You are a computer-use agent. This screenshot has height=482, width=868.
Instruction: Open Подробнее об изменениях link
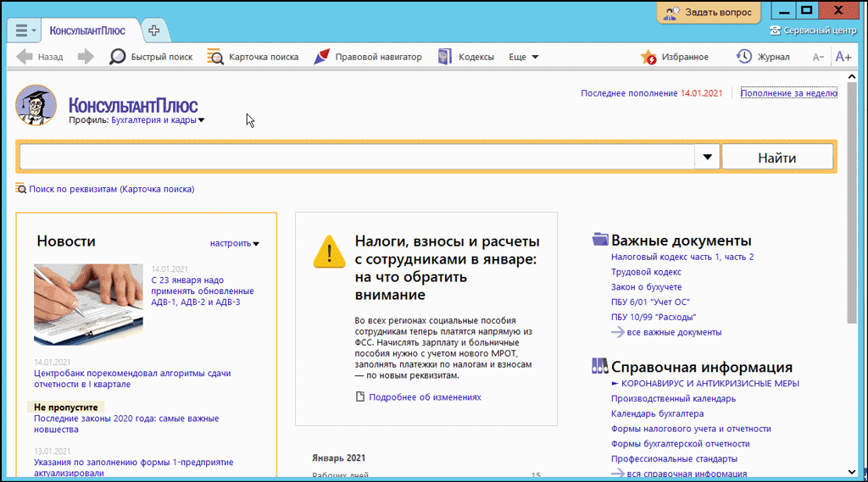[426, 396]
